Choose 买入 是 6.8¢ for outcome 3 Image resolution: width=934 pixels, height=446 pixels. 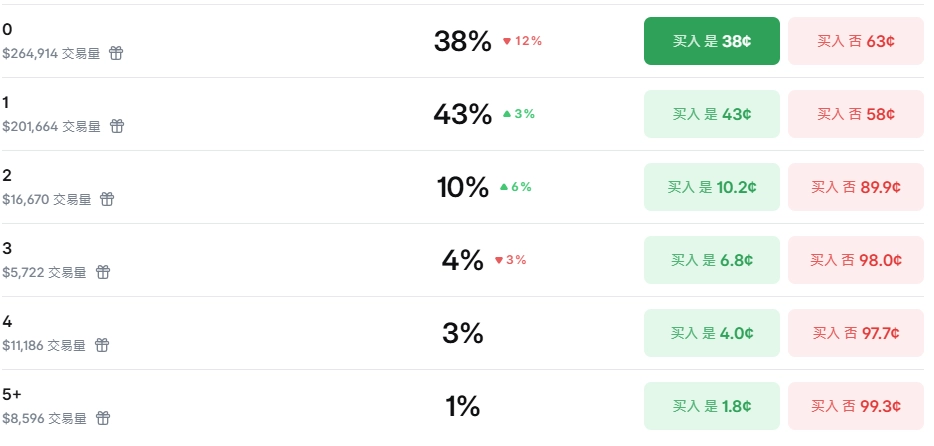pos(711,260)
